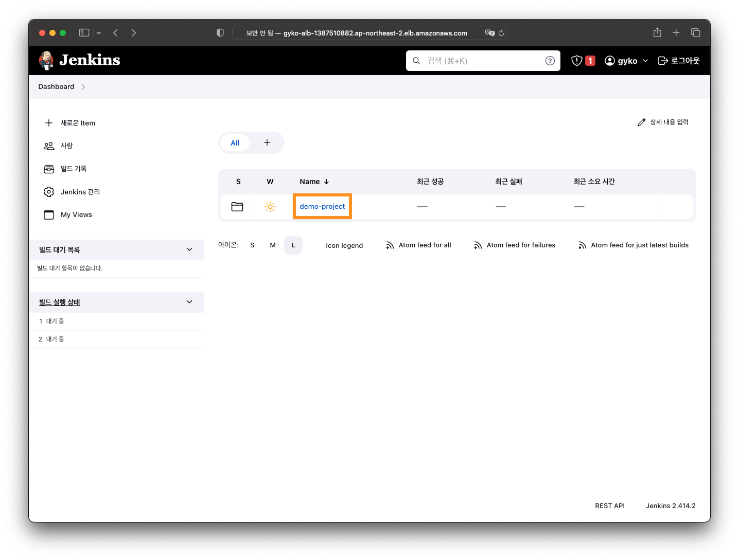Open the search help question mark icon
The image size is (739, 560).
(550, 61)
